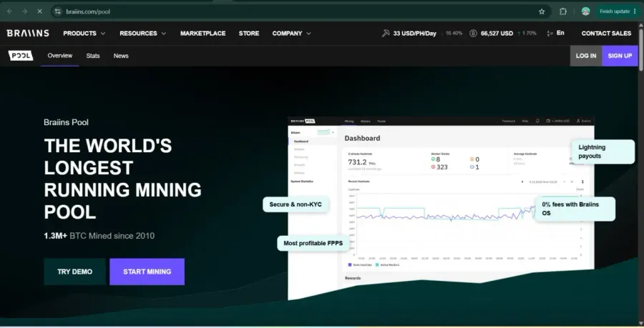Click the Braiins logo in header
The width and height of the screenshot is (644, 328).
point(28,33)
